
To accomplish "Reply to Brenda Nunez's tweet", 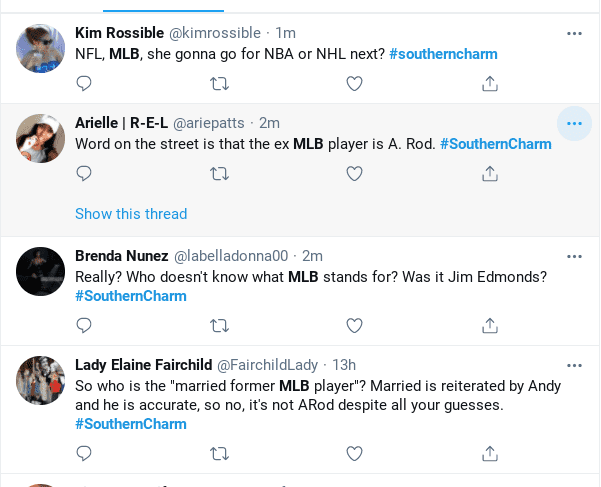I will [x=84, y=326].
